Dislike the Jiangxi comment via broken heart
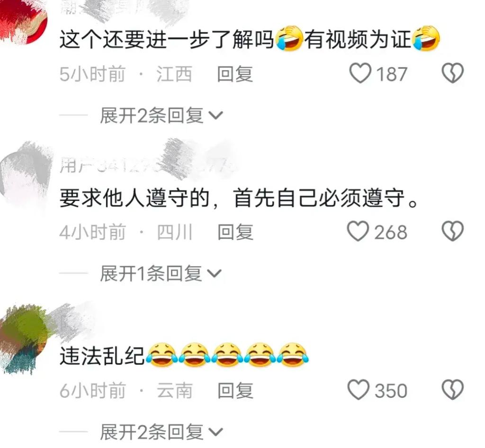This screenshot has height=448, width=485. point(452,73)
